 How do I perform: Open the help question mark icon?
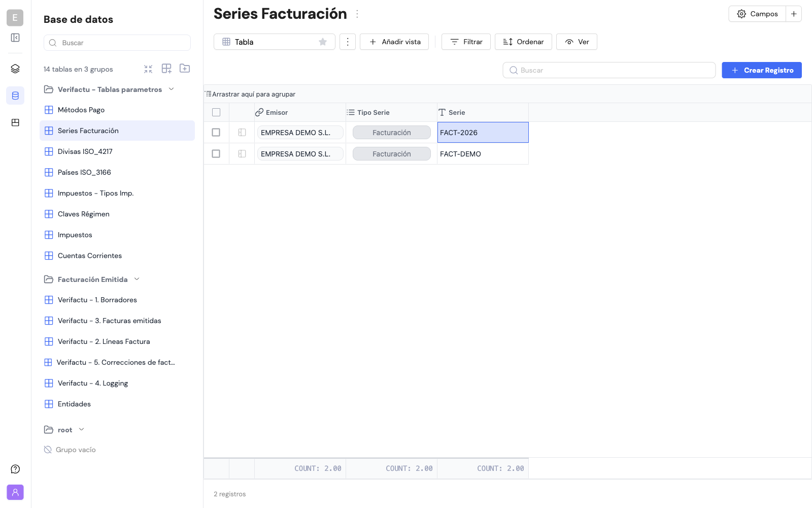click(15, 469)
